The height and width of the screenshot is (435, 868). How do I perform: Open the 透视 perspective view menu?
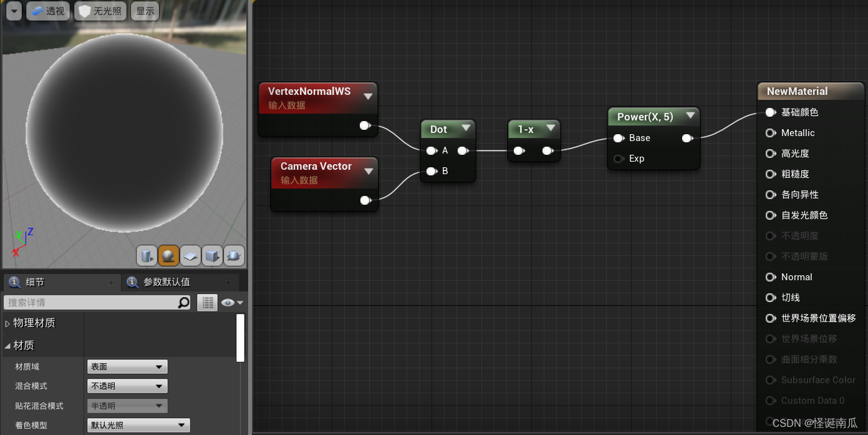tap(47, 11)
